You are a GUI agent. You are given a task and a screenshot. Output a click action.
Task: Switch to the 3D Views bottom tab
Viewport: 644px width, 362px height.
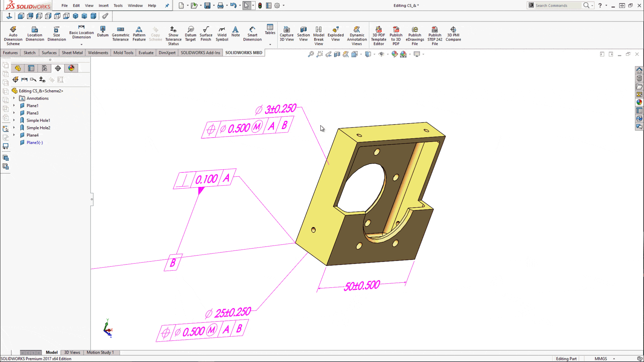(72, 352)
